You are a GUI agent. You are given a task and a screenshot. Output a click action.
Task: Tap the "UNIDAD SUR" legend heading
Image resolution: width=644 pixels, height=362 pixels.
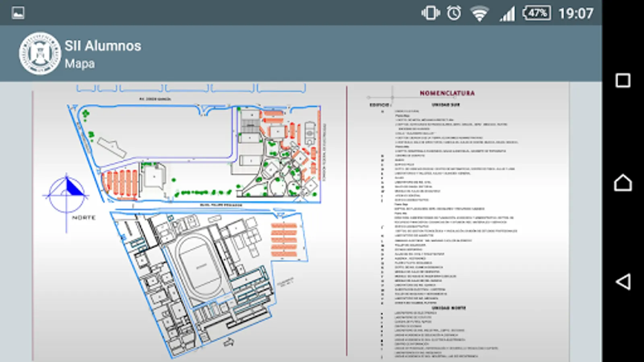[x=446, y=105]
